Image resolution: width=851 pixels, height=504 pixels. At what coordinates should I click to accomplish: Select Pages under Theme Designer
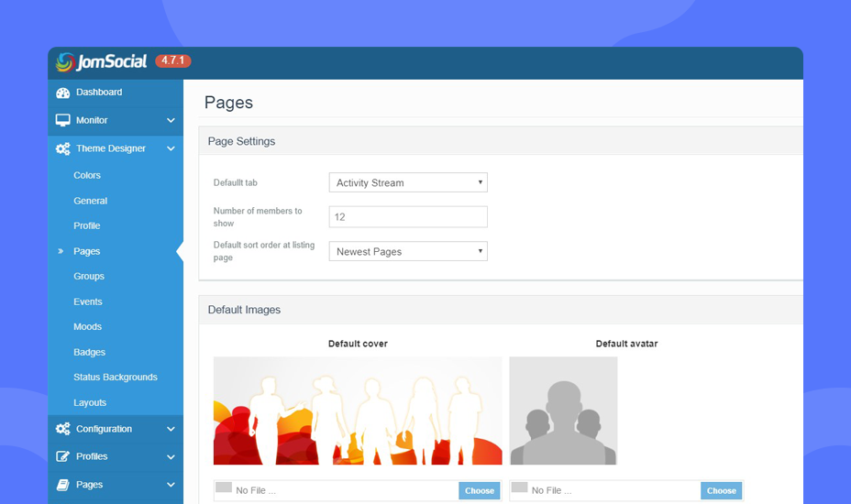coord(87,251)
